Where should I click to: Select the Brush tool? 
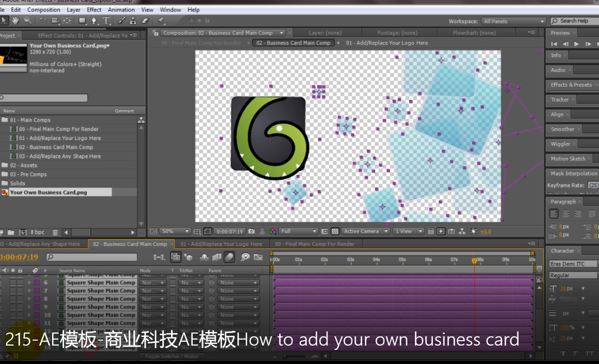coord(122,20)
